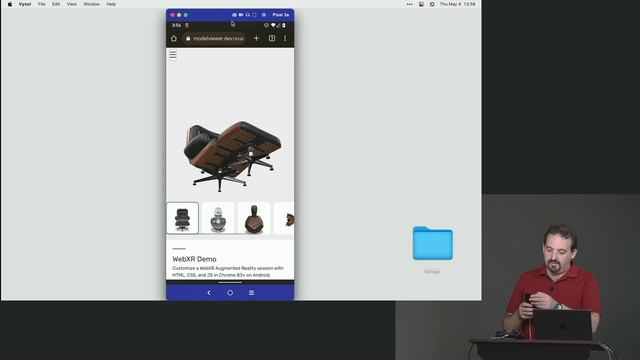Open the Window menu
640x360 pixels.
(91, 4)
